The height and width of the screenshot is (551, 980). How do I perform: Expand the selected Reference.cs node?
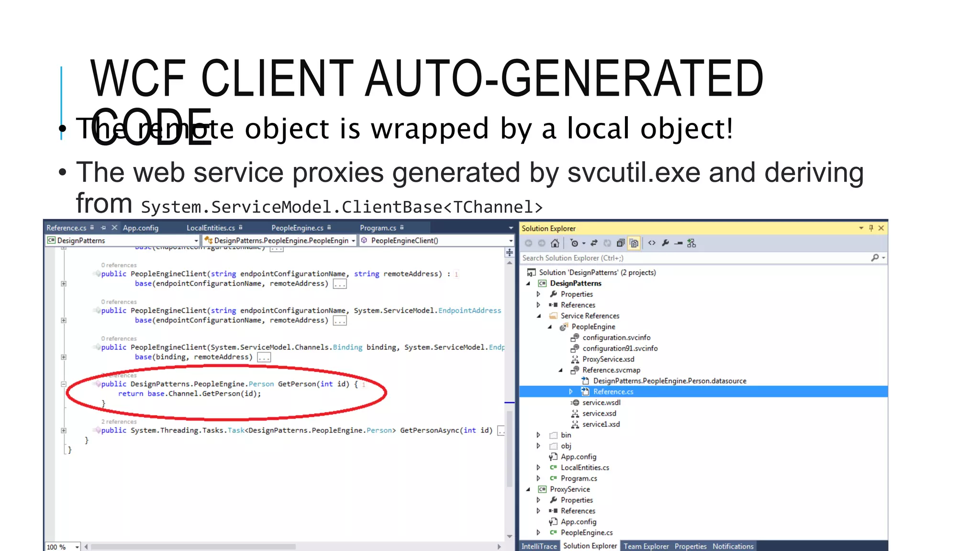pyautogui.click(x=571, y=392)
